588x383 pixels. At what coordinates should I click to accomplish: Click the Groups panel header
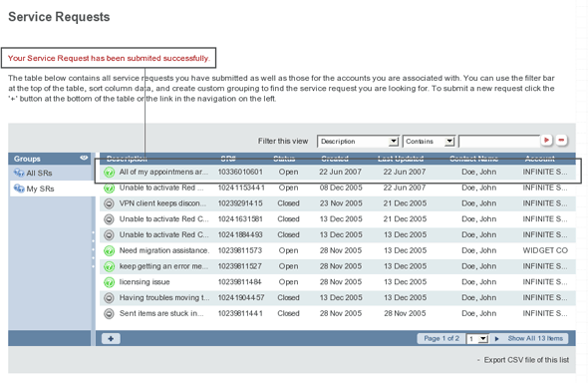point(50,159)
